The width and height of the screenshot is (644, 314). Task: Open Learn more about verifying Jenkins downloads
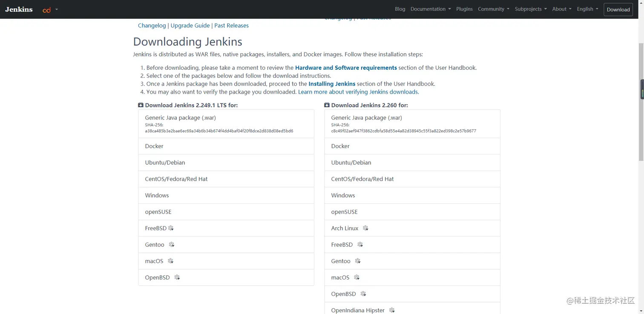358,92
